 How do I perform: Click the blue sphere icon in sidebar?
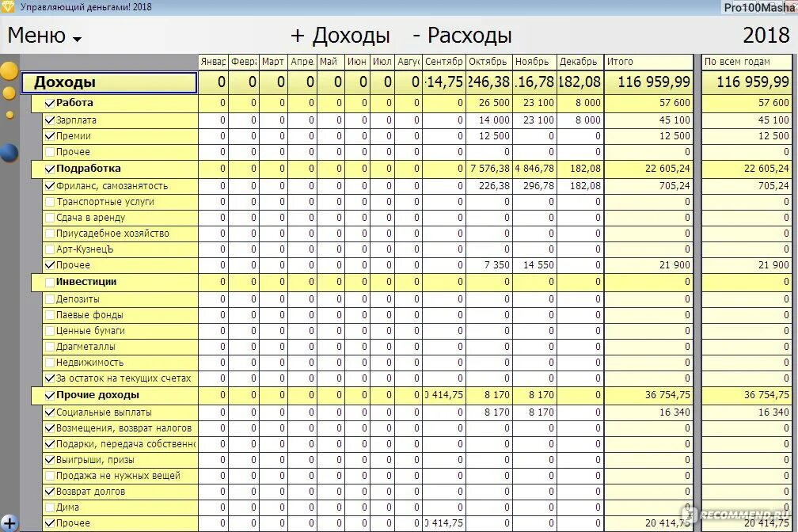(9, 153)
